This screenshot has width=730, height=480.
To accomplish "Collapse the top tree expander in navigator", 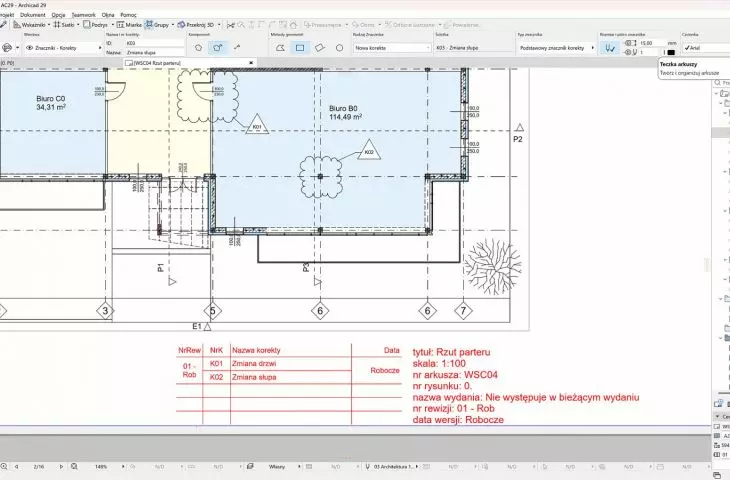I will click(x=716, y=94).
